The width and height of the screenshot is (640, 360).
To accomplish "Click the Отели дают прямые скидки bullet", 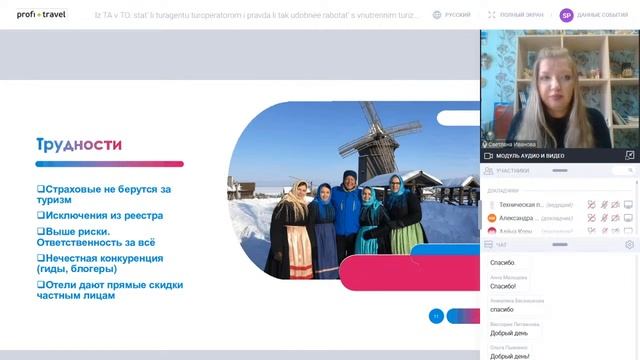I will click(110, 290).
